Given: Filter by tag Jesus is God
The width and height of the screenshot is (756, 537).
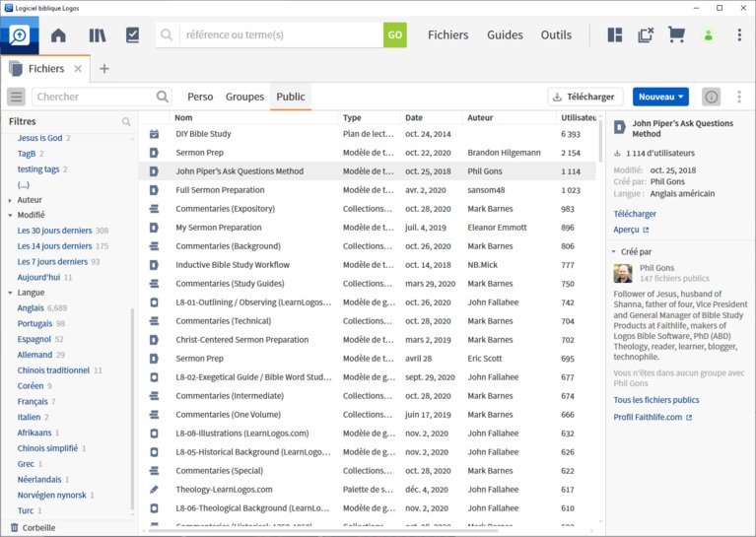Looking at the screenshot, I should (39, 138).
